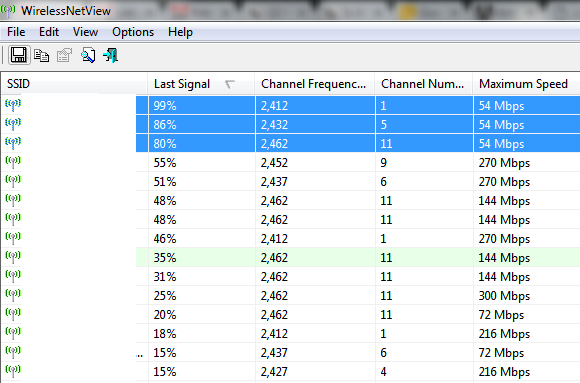580x383 pixels.
Task: Open the File menu
Action: (x=16, y=32)
